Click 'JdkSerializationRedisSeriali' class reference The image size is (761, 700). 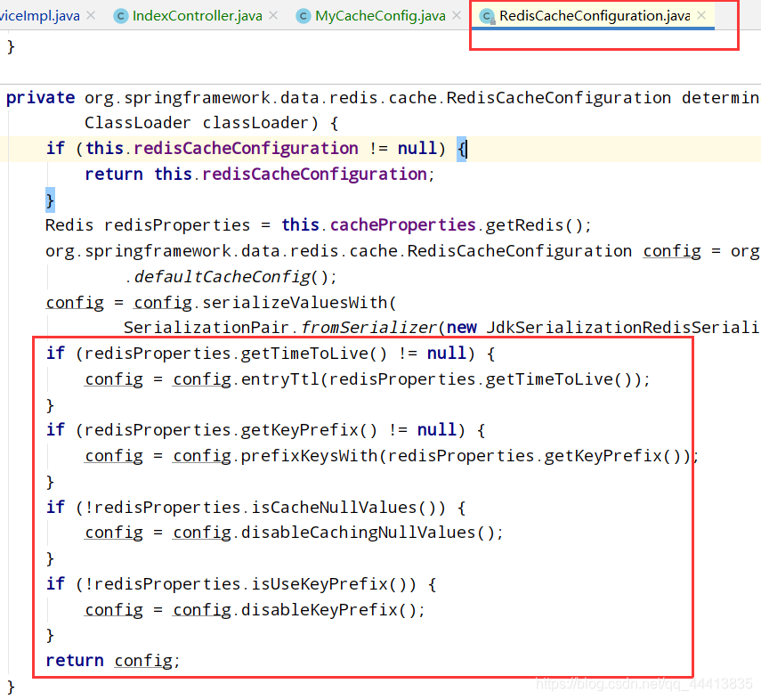click(x=623, y=328)
